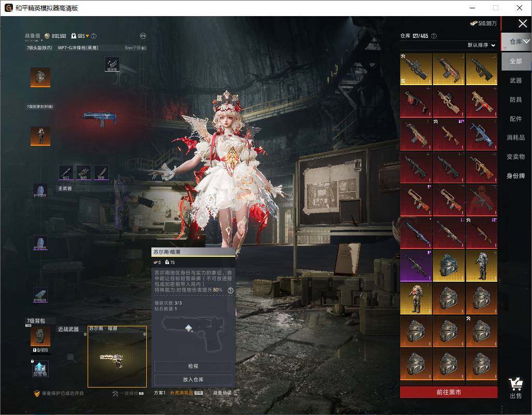Image resolution: width=532 pixels, height=415 pixels.
Task: Select the highlighted 苏尔南·暗潮 pistol slot
Action: (117, 356)
